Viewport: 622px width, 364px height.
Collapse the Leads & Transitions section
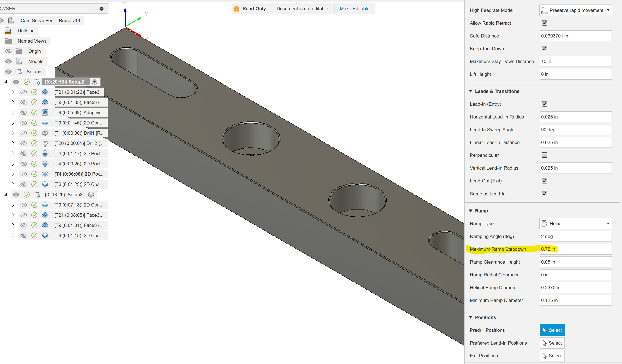tap(471, 91)
